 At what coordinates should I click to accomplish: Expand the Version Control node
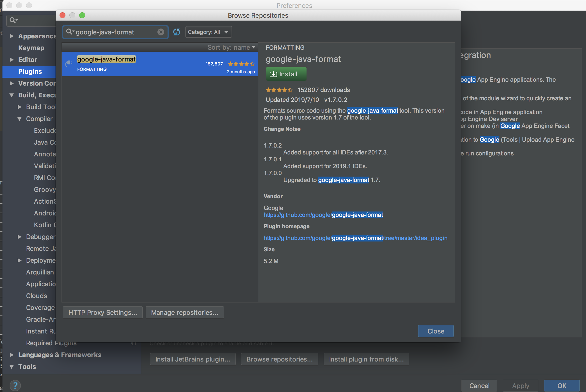point(12,83)
